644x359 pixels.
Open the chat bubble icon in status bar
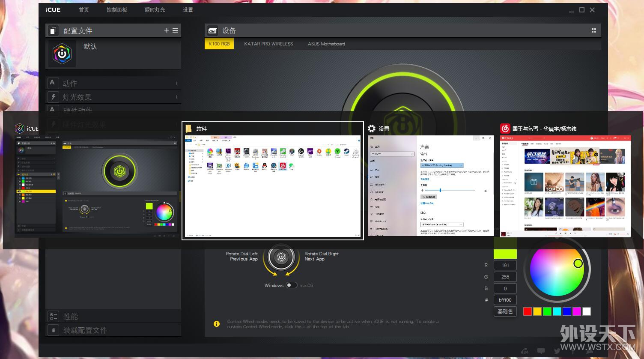(x=541, y=351)
